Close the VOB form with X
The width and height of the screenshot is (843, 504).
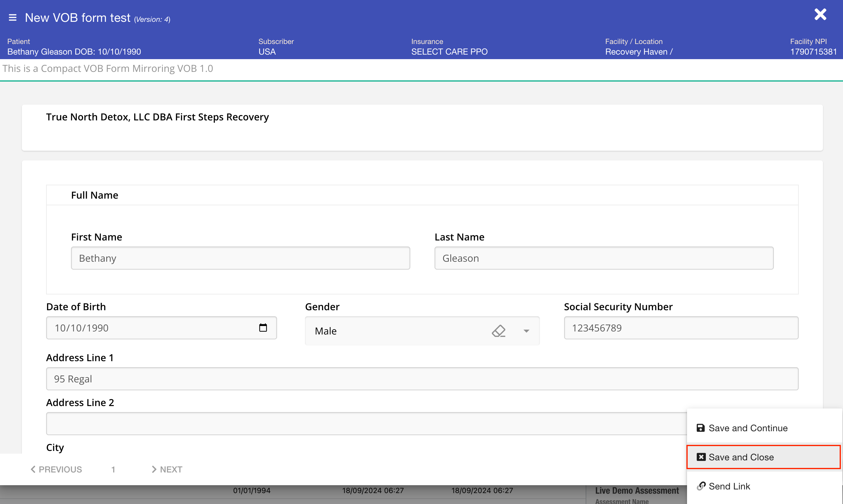coord(820,15)
